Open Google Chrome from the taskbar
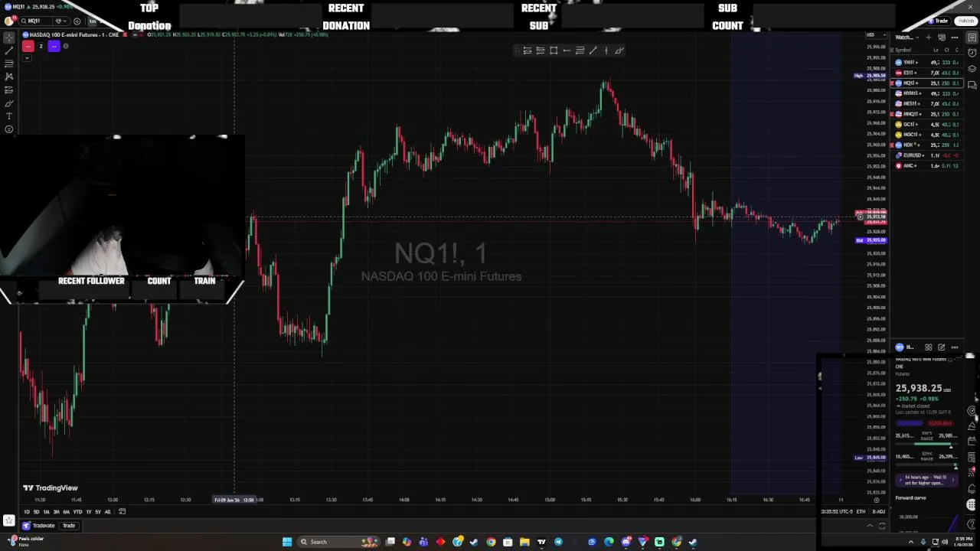The width and height of the screenshot is (980, 551). coord(491,542)
